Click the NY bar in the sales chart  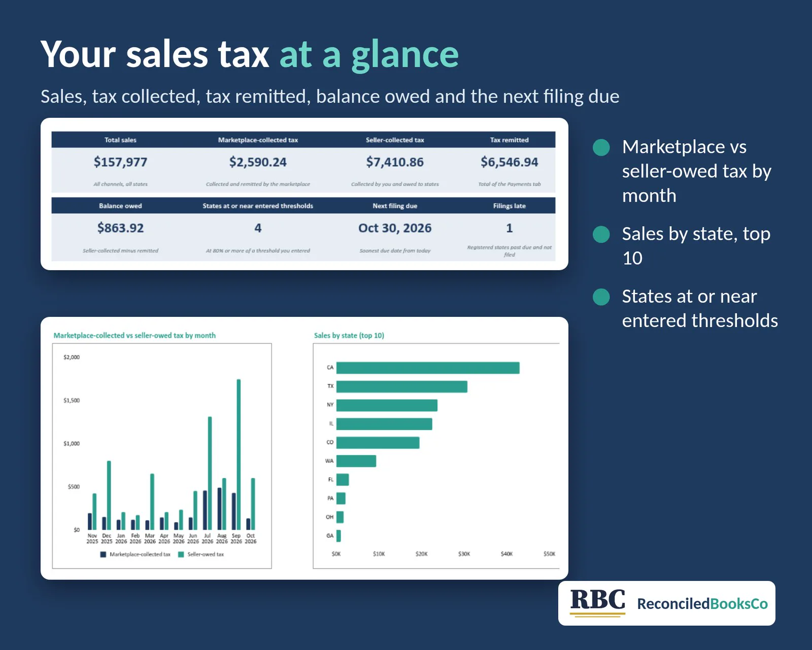pos(387,405)
